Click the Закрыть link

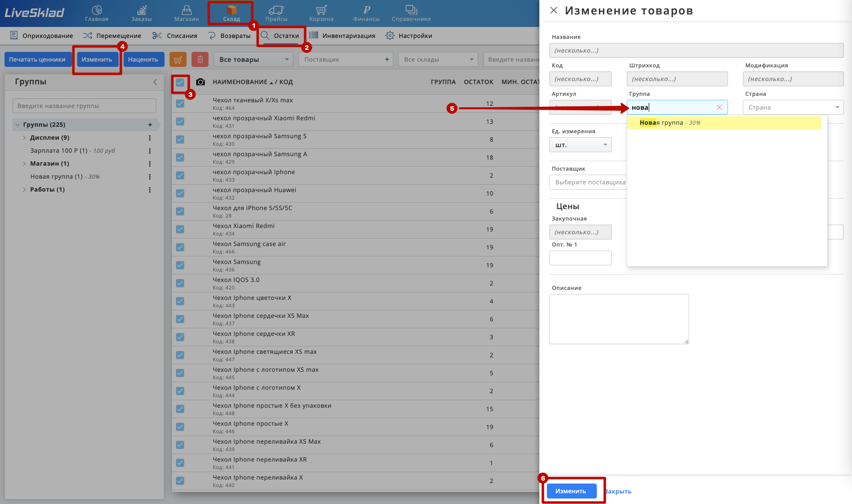click(618, 492)
